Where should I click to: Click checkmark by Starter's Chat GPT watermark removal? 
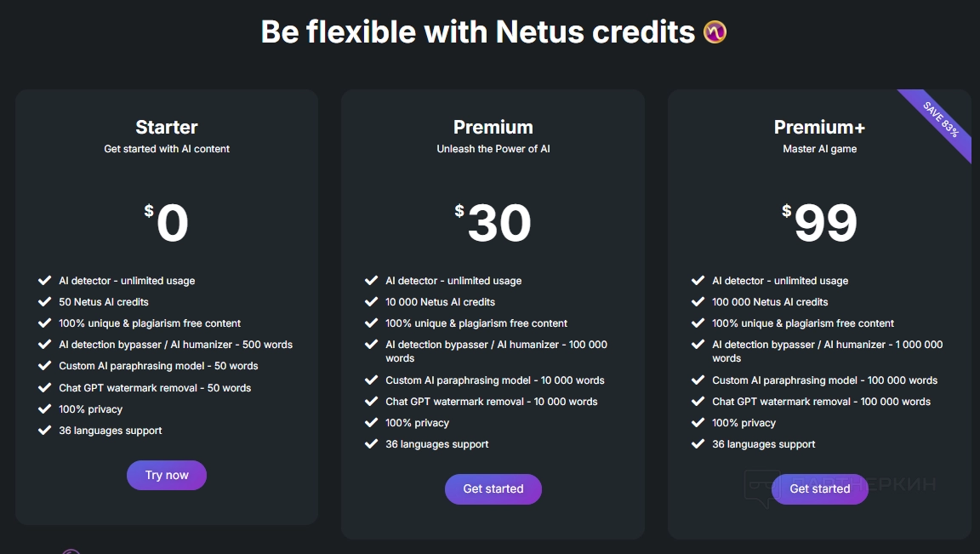click(x=45, y=387)
